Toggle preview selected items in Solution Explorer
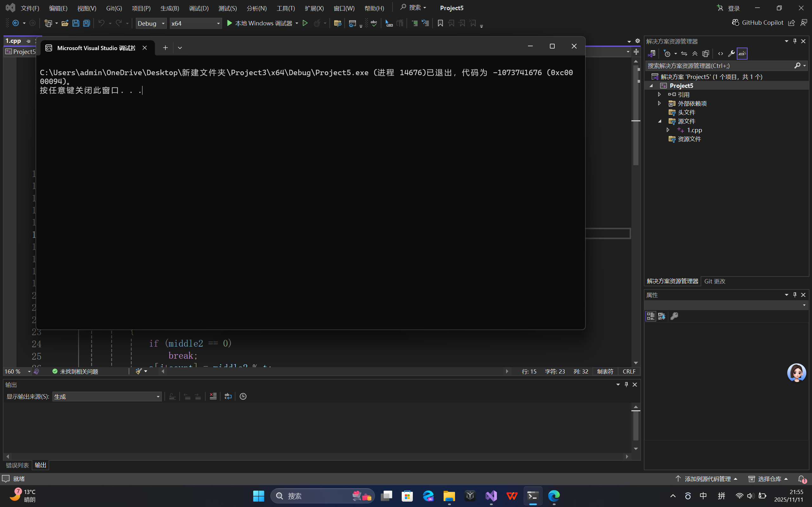 pos(742,54)
